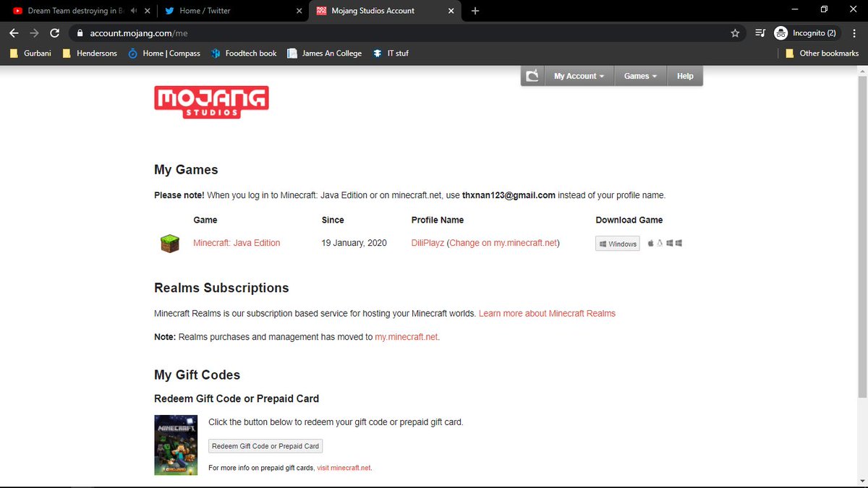Screen dimensions: 868x488
Task: Click the My Gift Codes heading
Action: 197,374
